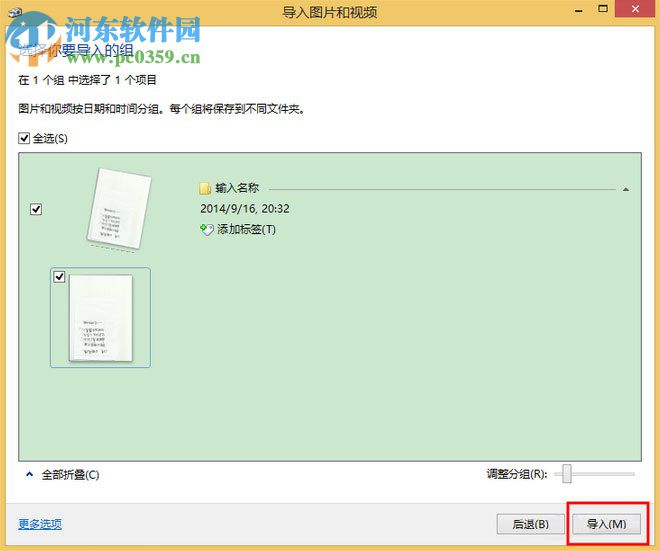Open 添加标签(T) to add tags
Viewport: 660px width, 551px height.
pyautogui.click(x=246, y=229)
